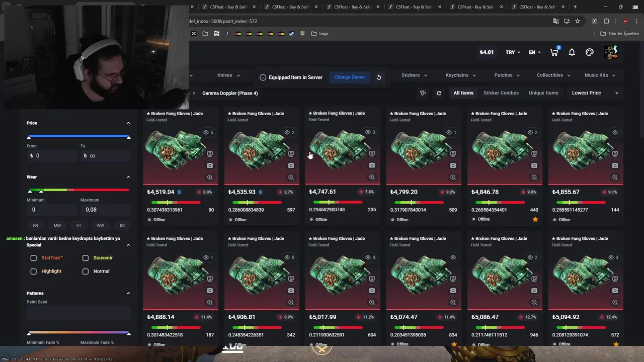Click the Change Server button
The height and width of the screenshot is (362, 644).
350,77
